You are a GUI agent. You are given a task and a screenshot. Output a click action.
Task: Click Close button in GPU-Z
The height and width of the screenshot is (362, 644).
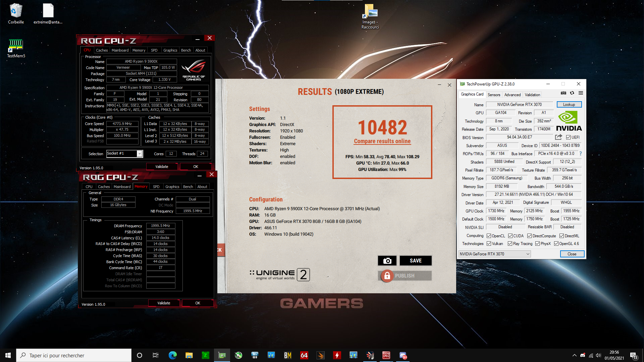pos(572,254)
